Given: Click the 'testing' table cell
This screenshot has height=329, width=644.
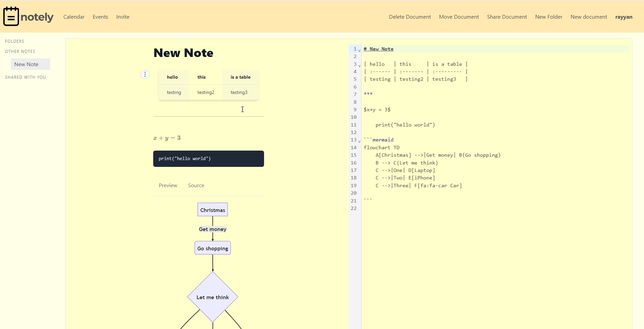Looking at the screenshot, I should 174,92.
